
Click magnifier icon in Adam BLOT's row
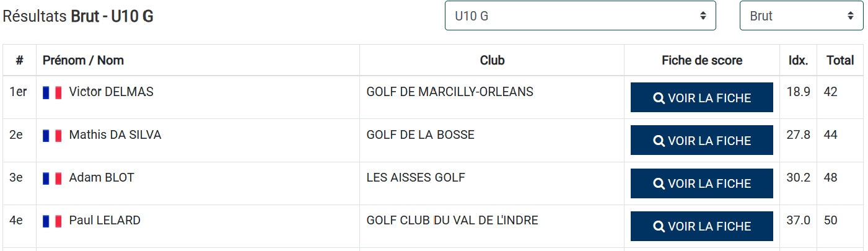tap(659, 183)
